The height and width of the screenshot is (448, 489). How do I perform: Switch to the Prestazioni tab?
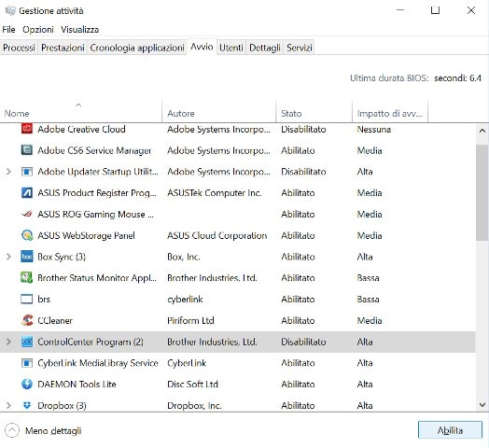coord(63,48)
